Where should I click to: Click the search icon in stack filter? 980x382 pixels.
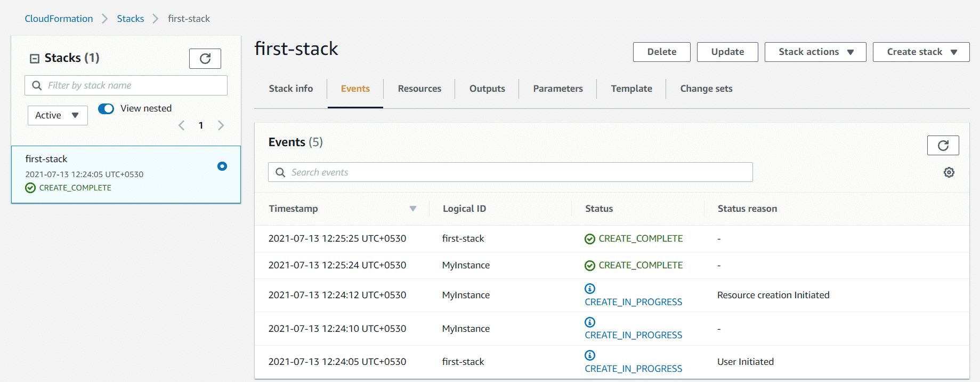coord(37,85)
